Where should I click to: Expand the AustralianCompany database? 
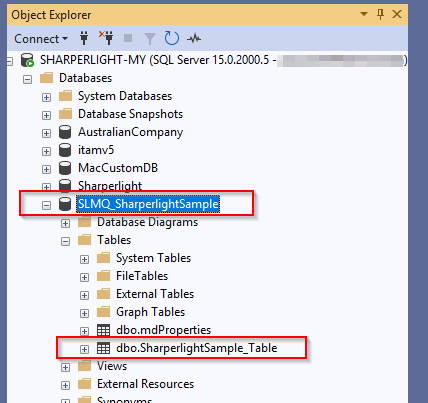coord(46,133)
